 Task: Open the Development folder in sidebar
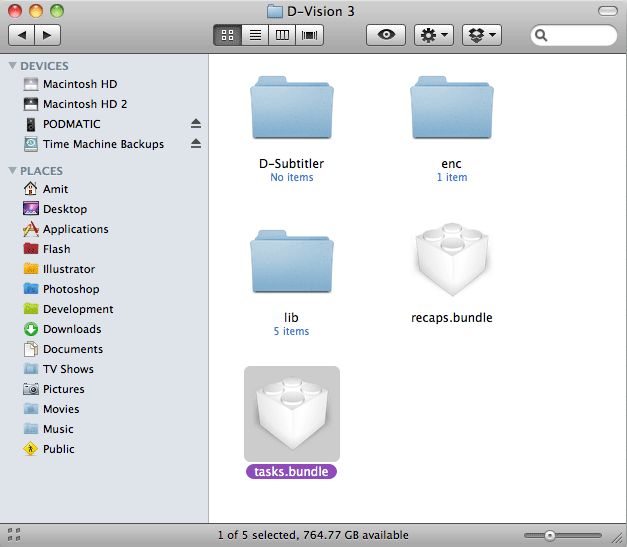point(104,309)
